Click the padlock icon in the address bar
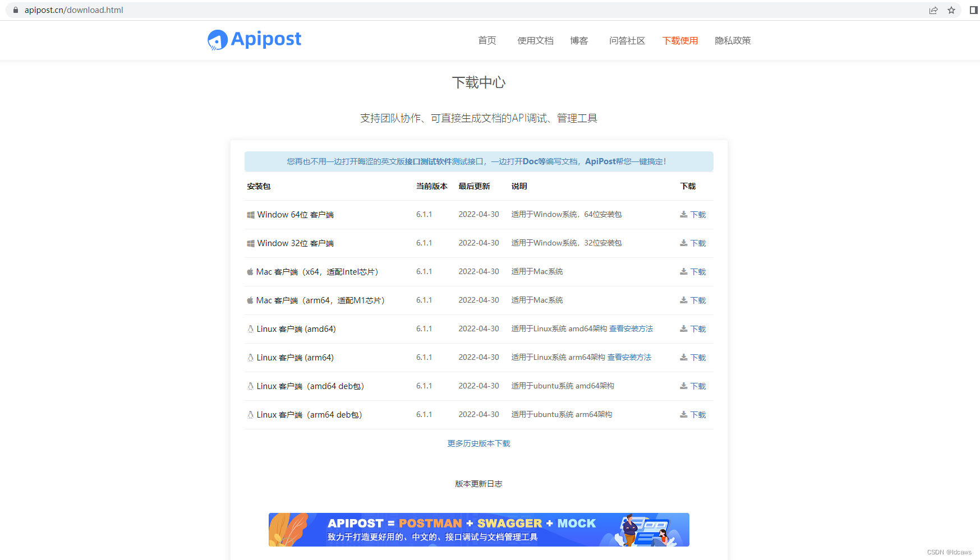The width and height of the screenshot is (980, 560). click(x=15, y=10)
